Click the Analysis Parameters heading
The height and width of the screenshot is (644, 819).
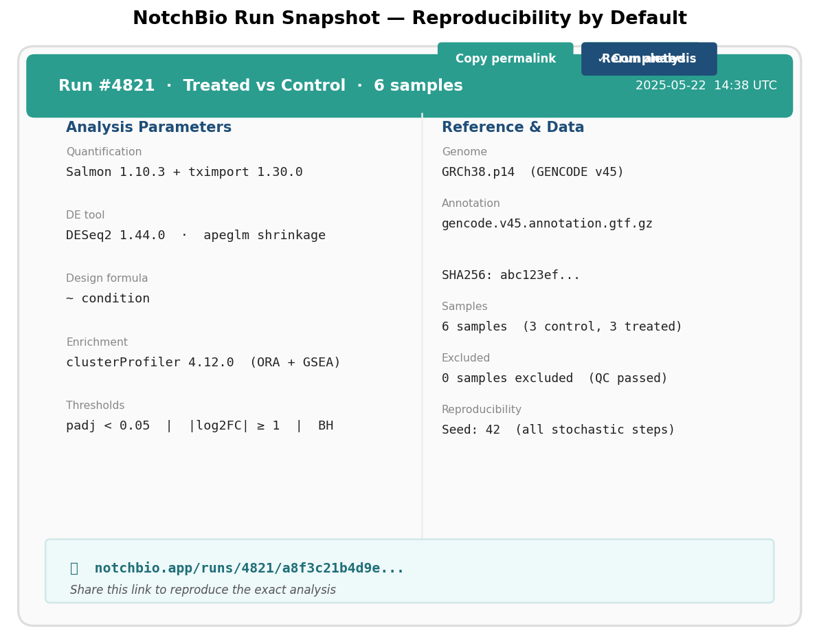coord(148,127)
